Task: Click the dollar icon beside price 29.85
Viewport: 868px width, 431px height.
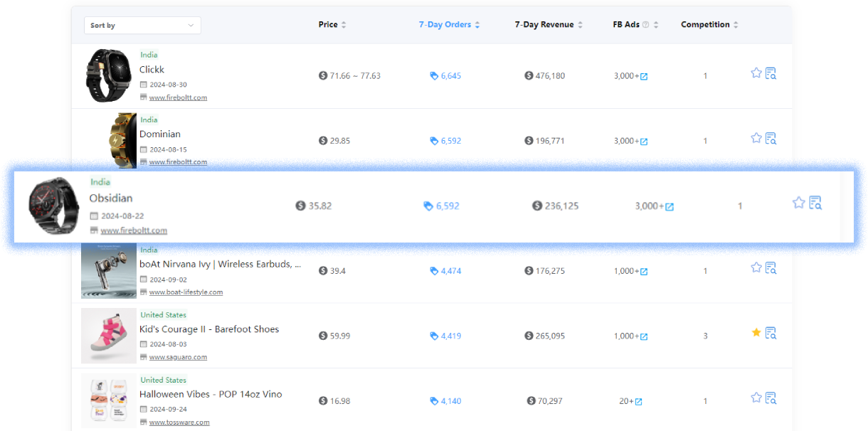Action: (x=323, y=141)
